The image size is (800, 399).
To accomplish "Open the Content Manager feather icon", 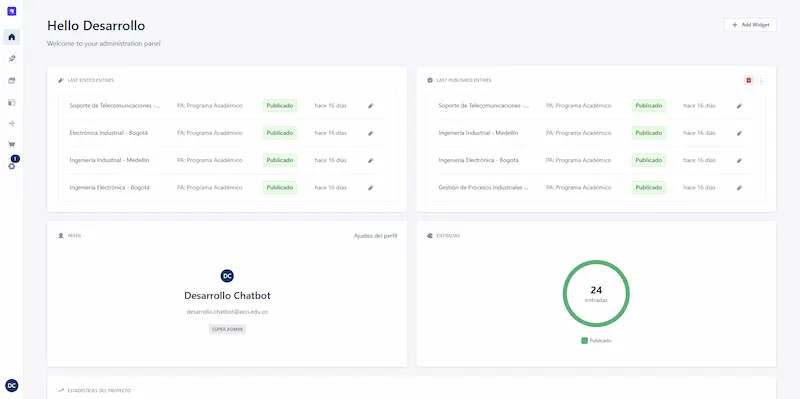I will [12, 59].
